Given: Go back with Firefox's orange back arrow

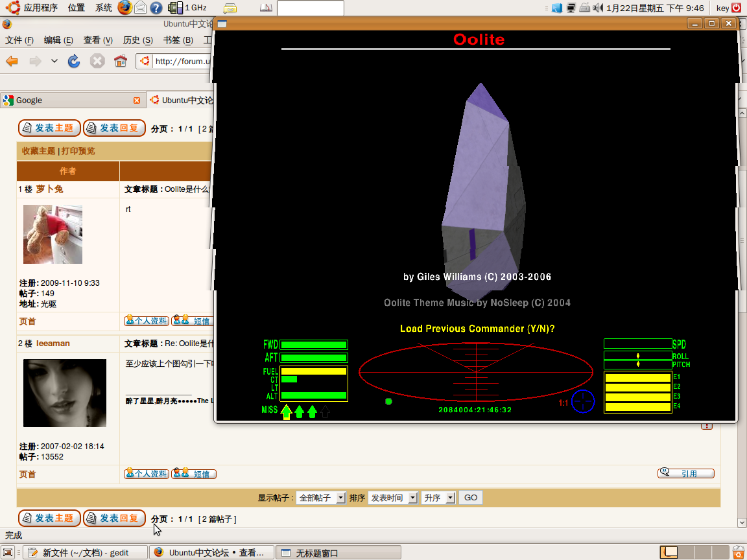Looking at the screenshot, I should point(12,61).
